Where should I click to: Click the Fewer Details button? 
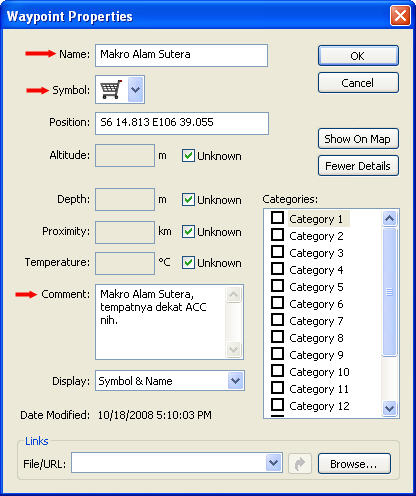358,166
